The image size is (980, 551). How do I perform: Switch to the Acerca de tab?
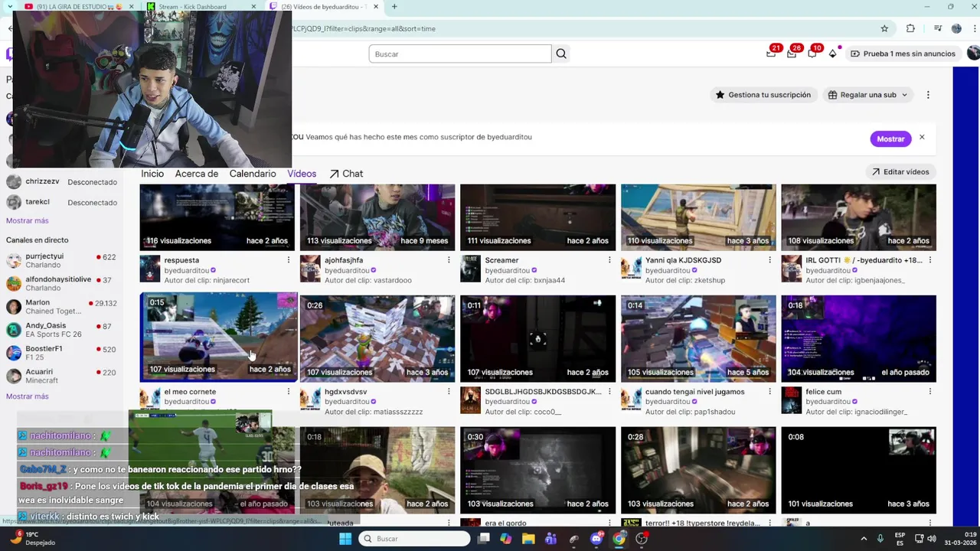click(x=197, y=174)
